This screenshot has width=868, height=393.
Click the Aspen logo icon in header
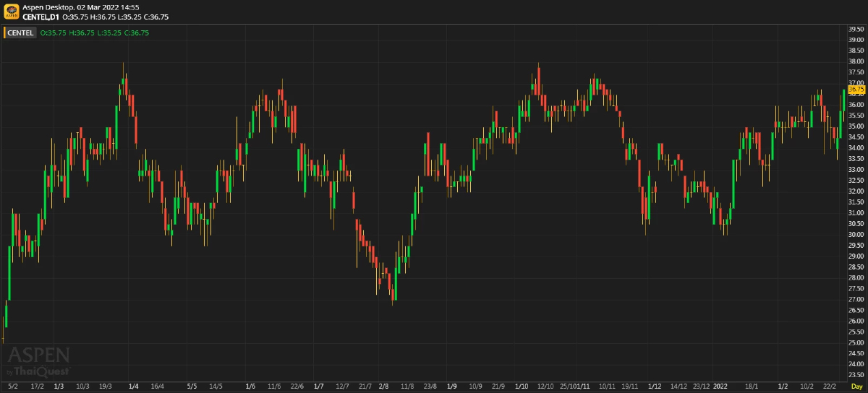pos(12,12)
